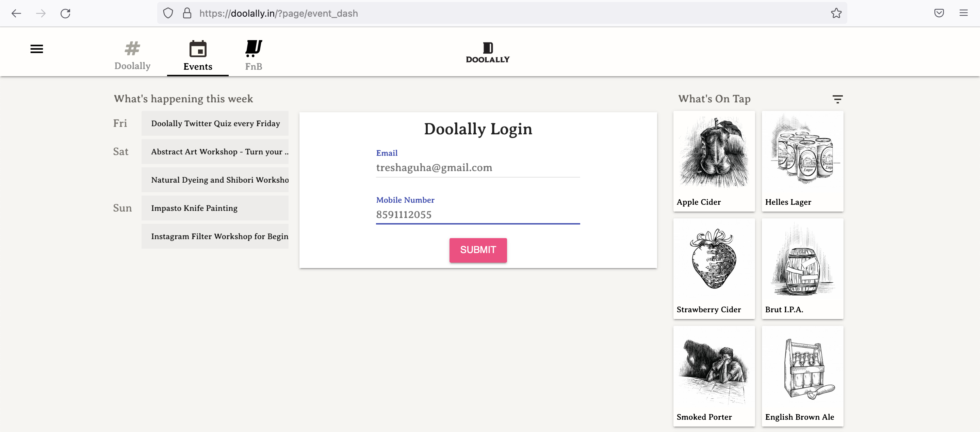Open Impasto Knife Painting event

[x=215, y=208]
